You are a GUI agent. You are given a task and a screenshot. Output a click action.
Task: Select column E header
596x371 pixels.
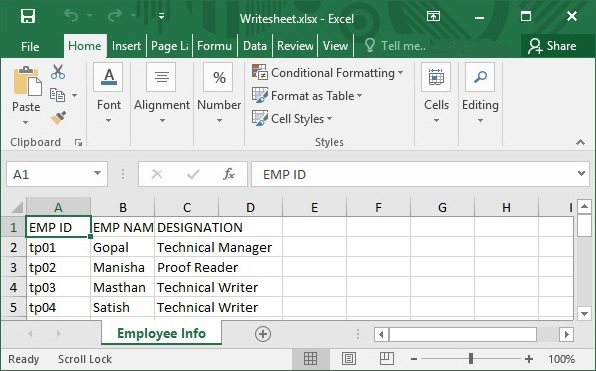pyautogui.click(x=314, y=208)
